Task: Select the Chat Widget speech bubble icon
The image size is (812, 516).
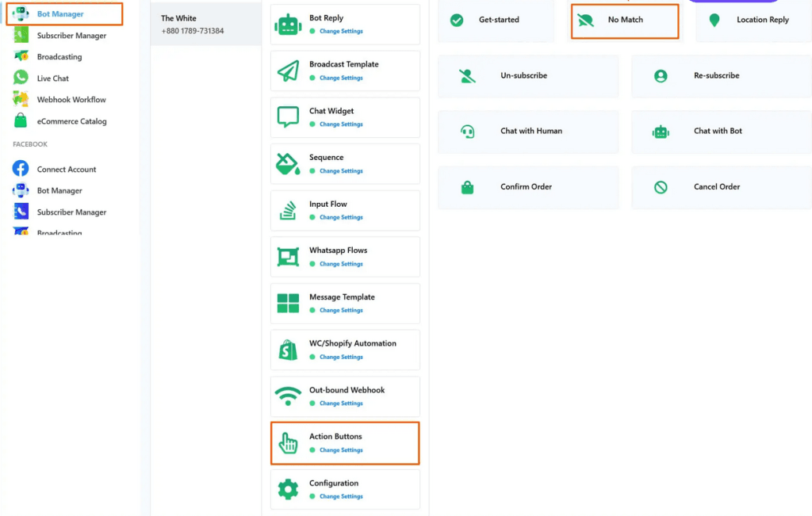Action: click(x=288, y=117)
